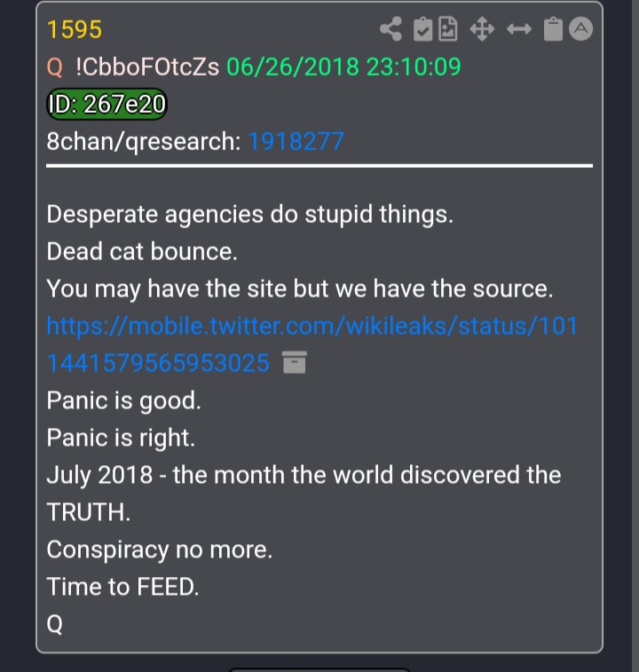Click the 06/26/2018 23:10:09 timestamp
This screenshot has height=672, width=639.
(x=343, y=67)
